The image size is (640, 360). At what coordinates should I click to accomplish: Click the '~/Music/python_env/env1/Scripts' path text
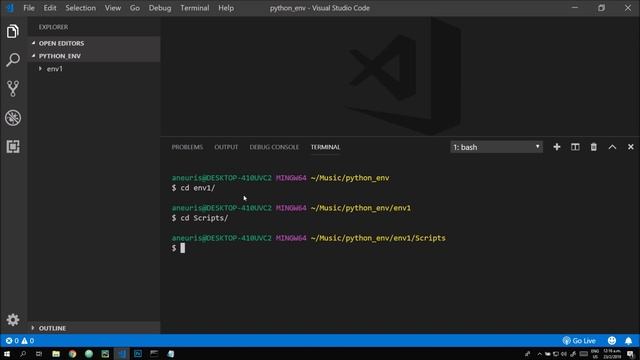(x=378, y=238)
